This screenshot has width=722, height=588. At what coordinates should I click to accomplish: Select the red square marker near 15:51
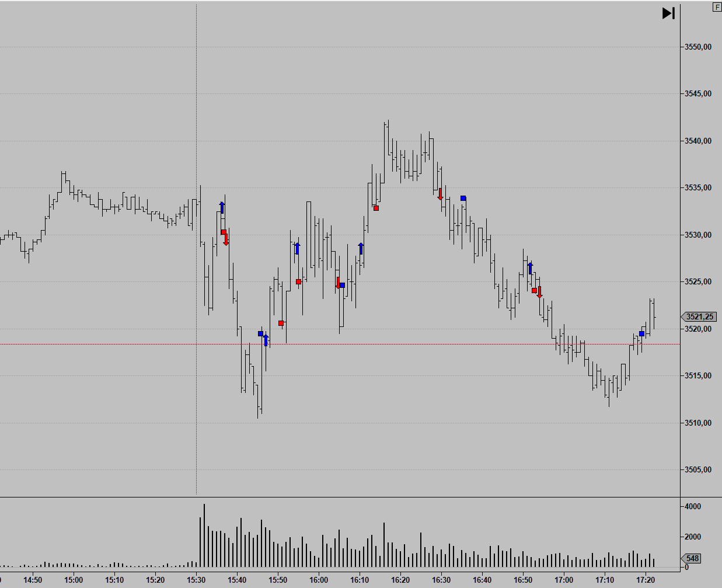point(281,323)
